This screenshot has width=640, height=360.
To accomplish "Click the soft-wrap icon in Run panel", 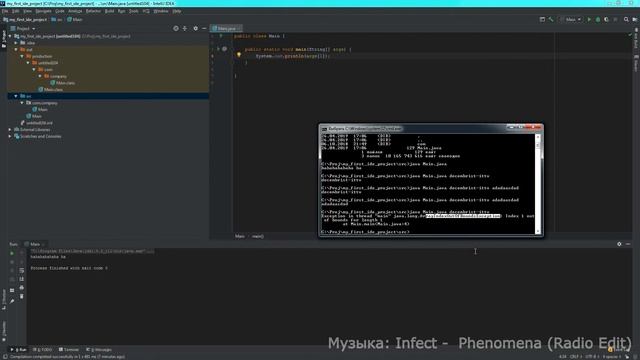I will coord(22,270).
